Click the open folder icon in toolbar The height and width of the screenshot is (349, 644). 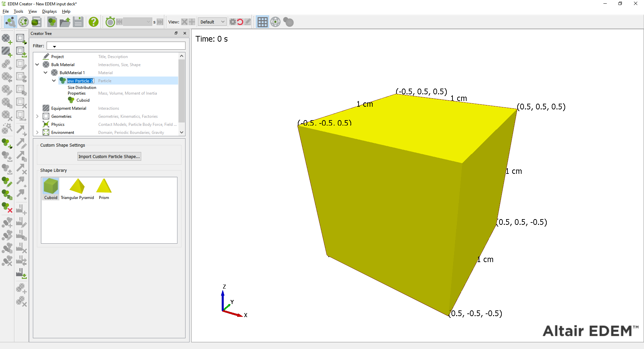pyautogui.click(x=65, y=22)
